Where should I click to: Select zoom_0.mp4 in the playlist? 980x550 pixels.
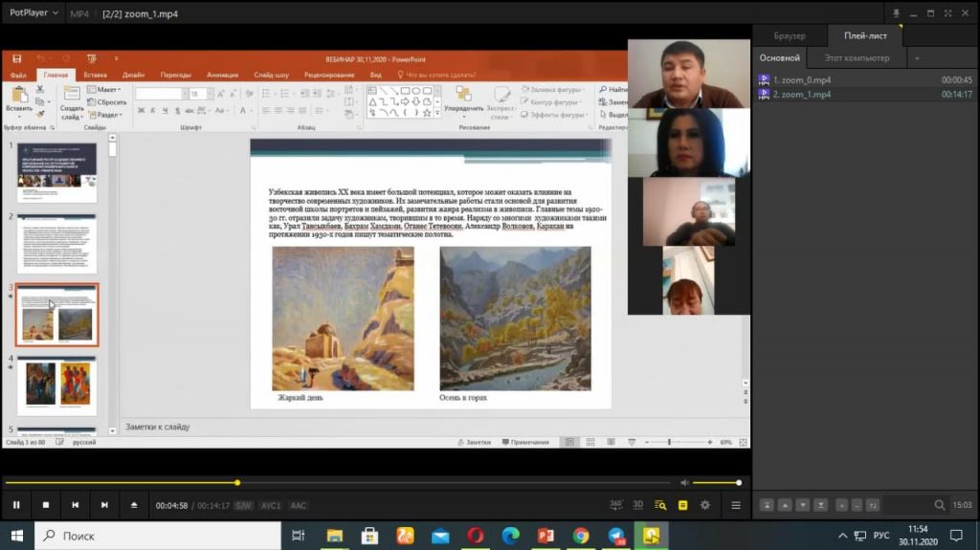pyautogui.click(x=802, y=79)
